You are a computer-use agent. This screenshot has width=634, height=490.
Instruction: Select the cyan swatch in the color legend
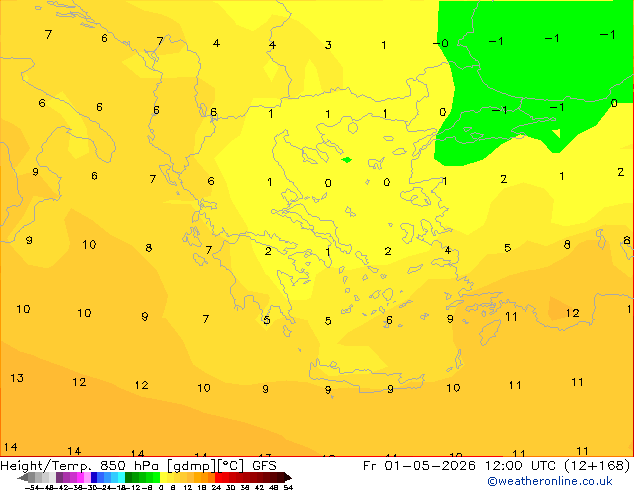tap(121, 477)
